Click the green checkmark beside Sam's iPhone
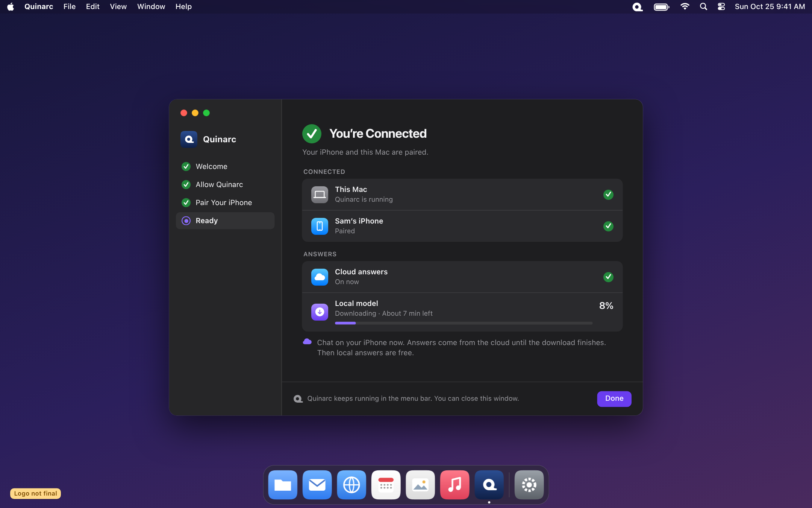Image resolution: width=812 pixels, height=508 pixels. pos(608,226)
